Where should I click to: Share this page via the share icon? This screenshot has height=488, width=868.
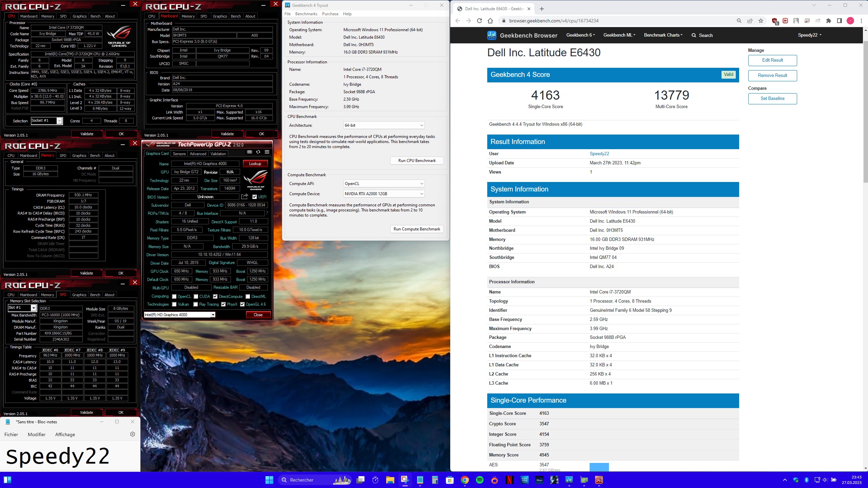click(x=750, y=21)
